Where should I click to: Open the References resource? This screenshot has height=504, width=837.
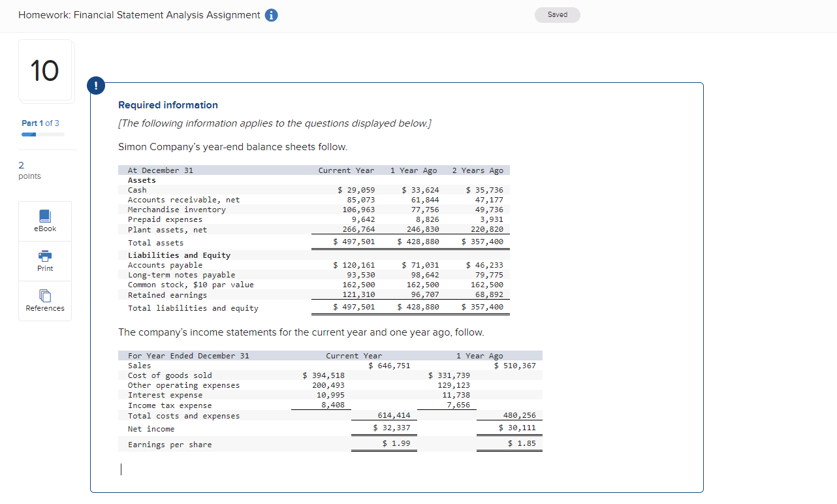(x=44, y=300)
